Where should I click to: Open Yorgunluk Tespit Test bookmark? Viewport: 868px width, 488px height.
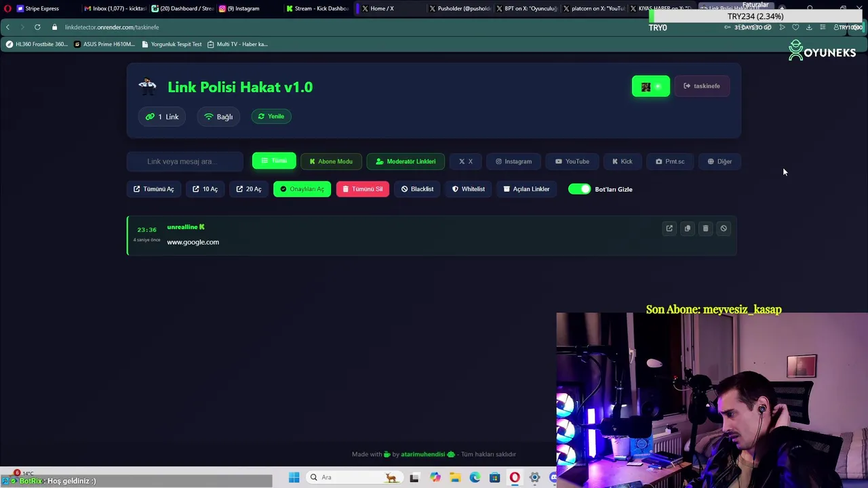[172, 44]
